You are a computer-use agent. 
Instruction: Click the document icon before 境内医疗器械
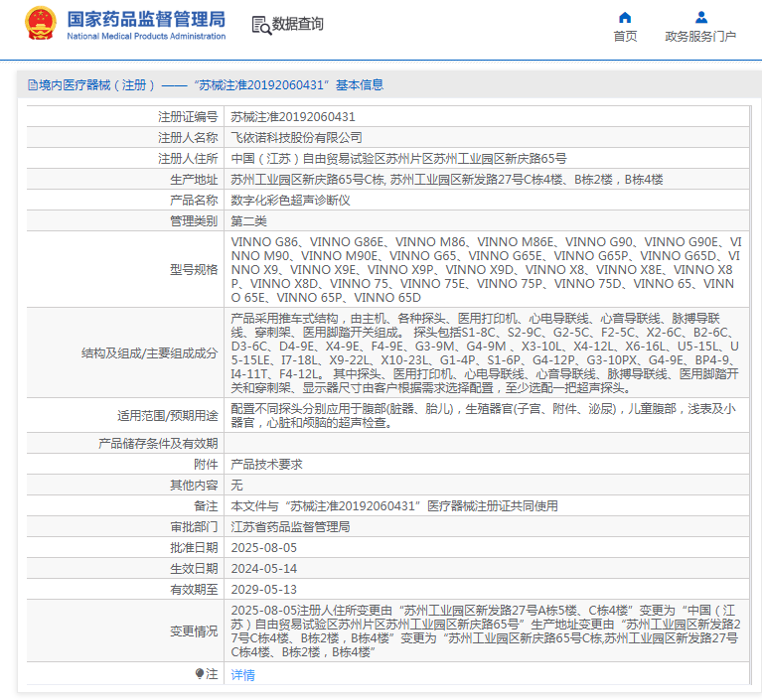(x=32, y=85)
